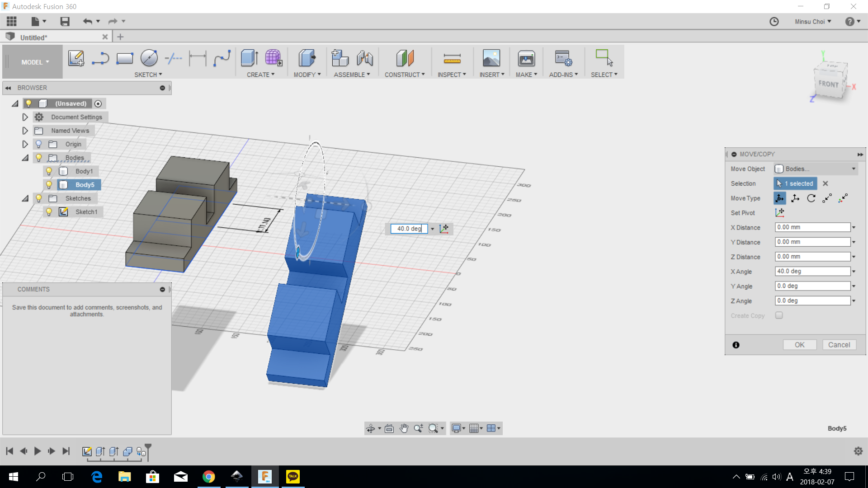Viewport: 868px width, 488px height.
Task: Click the Scripts and Add-Ins icon
Action: [564, 58]
